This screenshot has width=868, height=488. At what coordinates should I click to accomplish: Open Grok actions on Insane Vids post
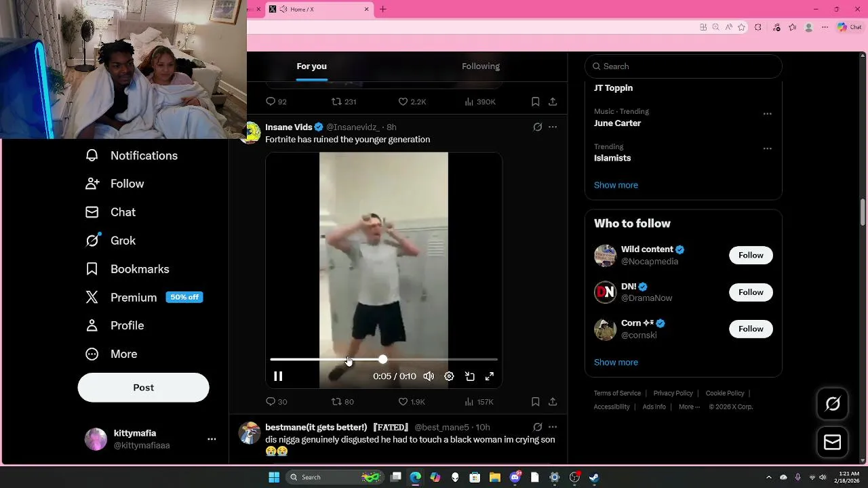tap(538, 127)
